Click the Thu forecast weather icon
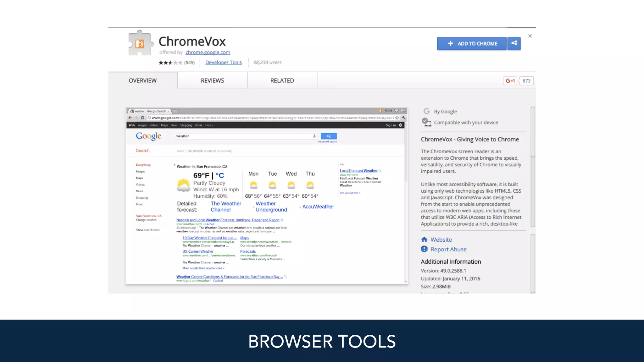The image size is (644, 362). click(x=310, y=185)
